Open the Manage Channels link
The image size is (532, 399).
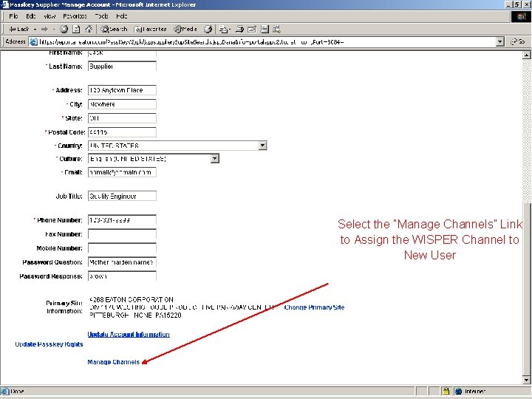(x=114, y=362)
